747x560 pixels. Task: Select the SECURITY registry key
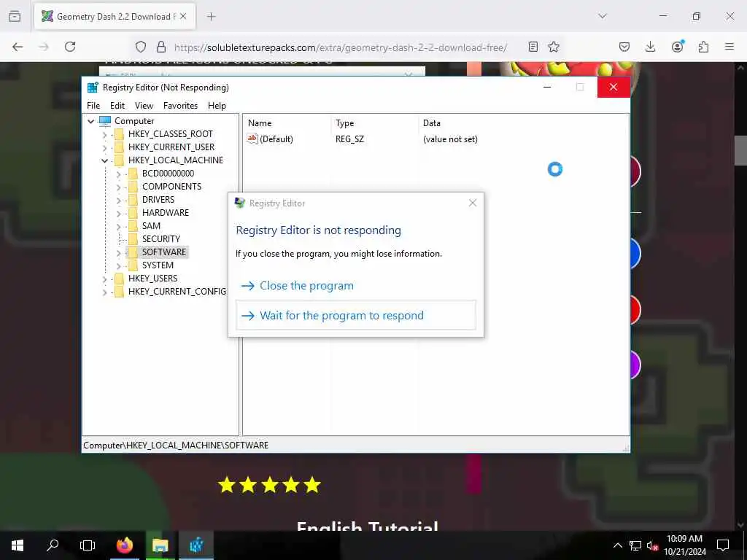tap(161, 239)
